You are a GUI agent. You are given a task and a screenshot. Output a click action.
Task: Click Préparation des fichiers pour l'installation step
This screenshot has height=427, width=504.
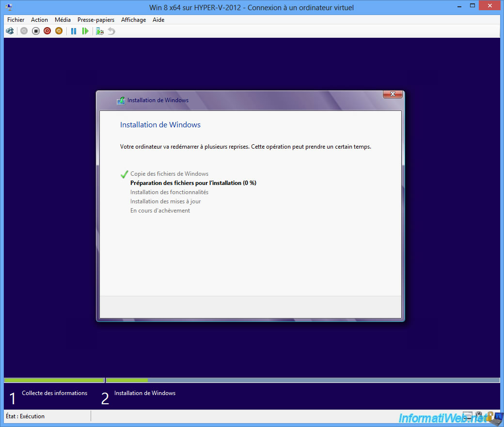click(x=193, y=183)
